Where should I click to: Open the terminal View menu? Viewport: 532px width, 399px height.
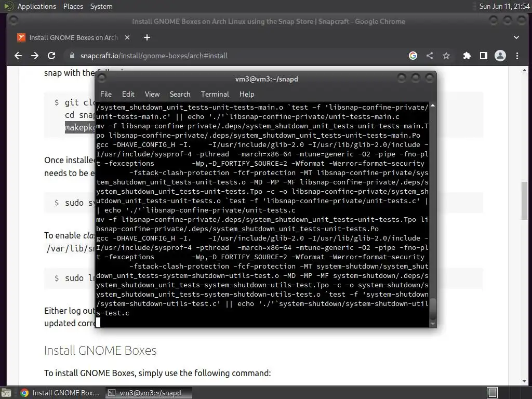click(x=152, y=95)
